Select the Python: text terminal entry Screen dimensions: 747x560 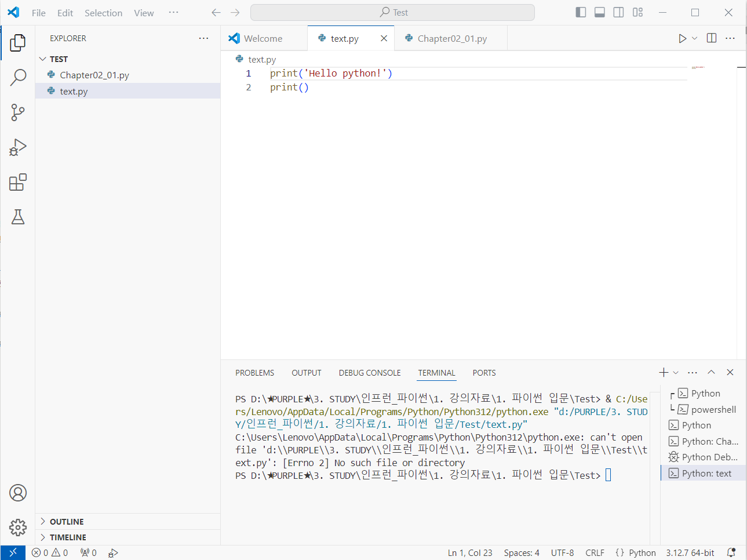[x=702, y=473]
